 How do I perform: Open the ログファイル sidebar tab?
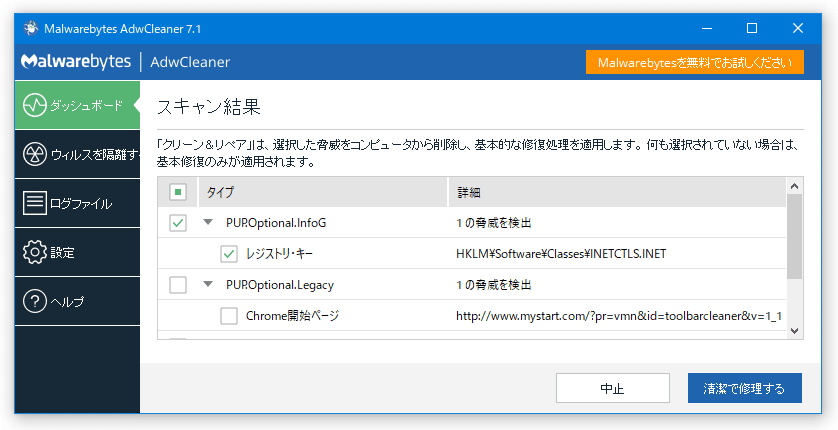pyautogui.click(x=77, y=204)
